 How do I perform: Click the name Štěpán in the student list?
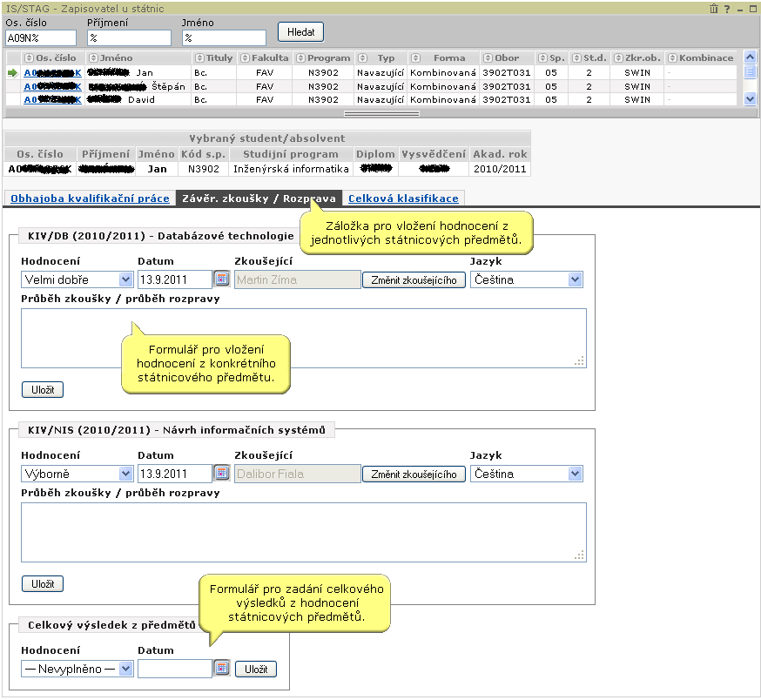[168, 86]
